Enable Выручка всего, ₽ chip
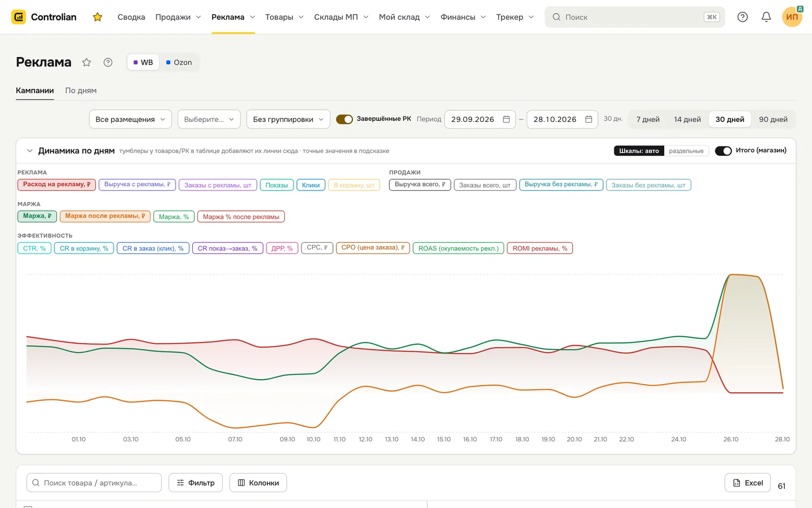This screenshot has height=508, width=812. coord(420,185)
